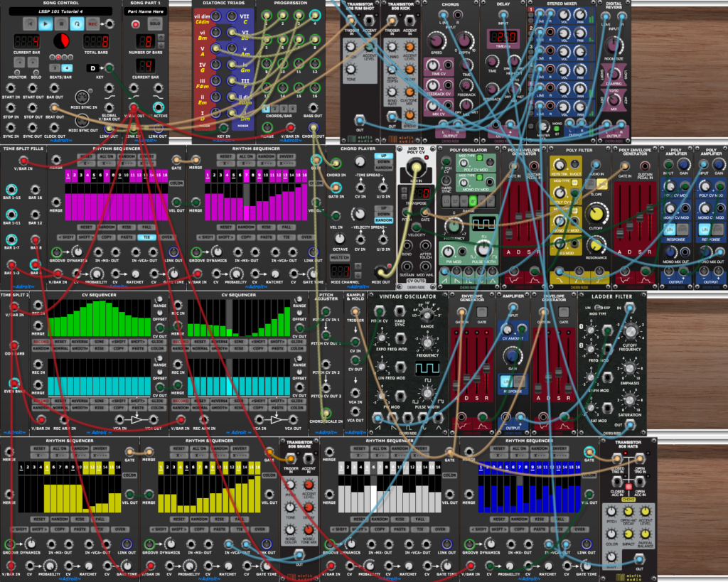
Task: Toggle MONO button on Stereo Mixer master
Action: pyautogui.click(x=557, y=129)
